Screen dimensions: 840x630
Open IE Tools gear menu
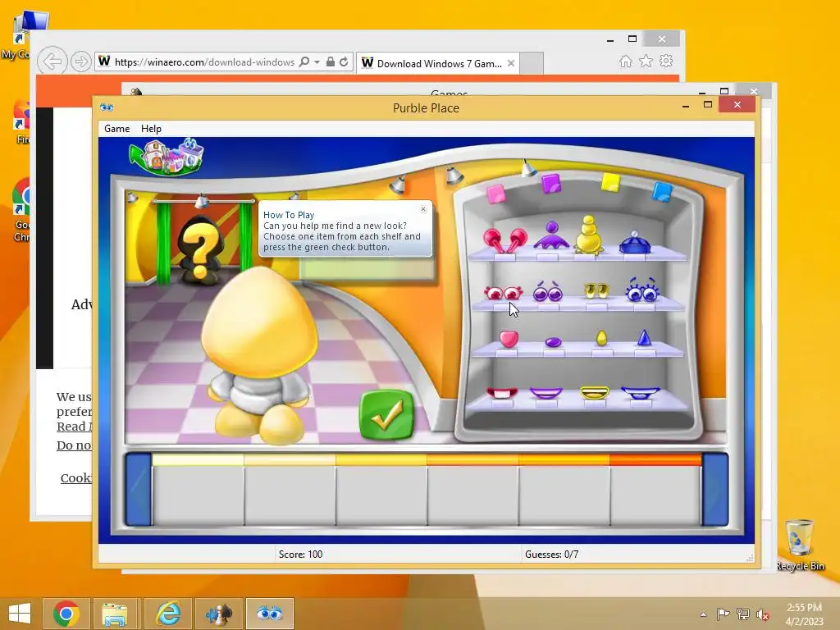[666, 61]
